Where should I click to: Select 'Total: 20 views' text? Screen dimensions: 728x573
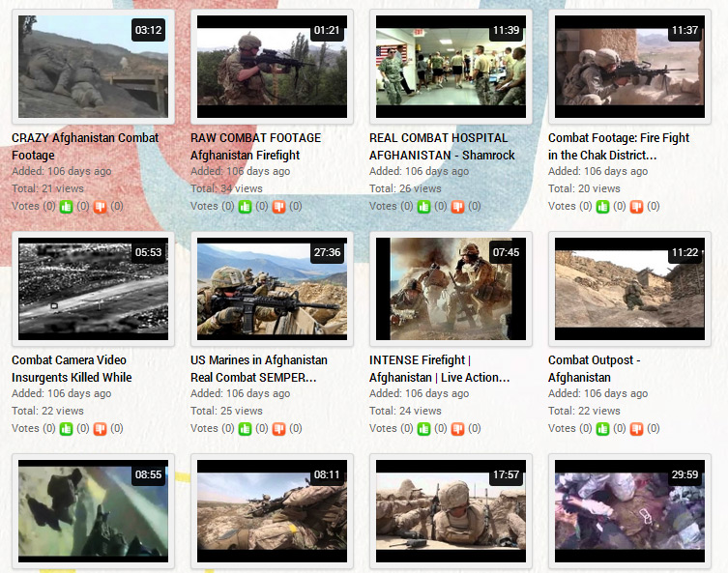[x=584, y=188]
